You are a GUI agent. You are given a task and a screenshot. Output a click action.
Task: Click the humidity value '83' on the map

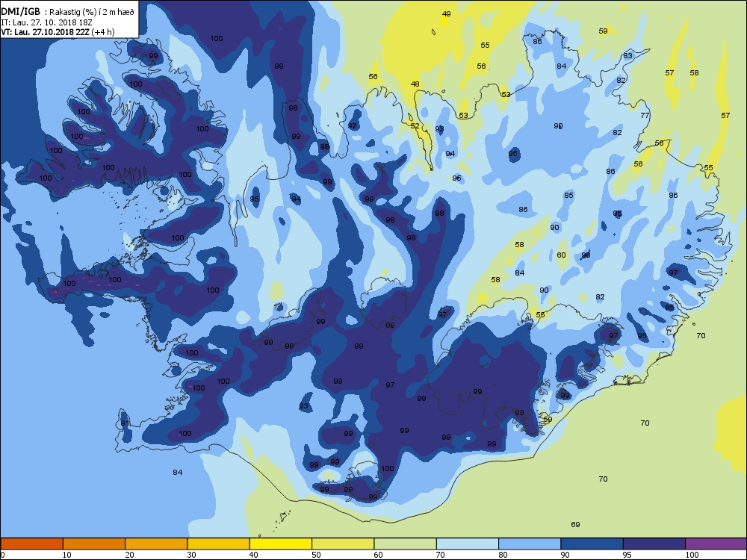point(628,56)
